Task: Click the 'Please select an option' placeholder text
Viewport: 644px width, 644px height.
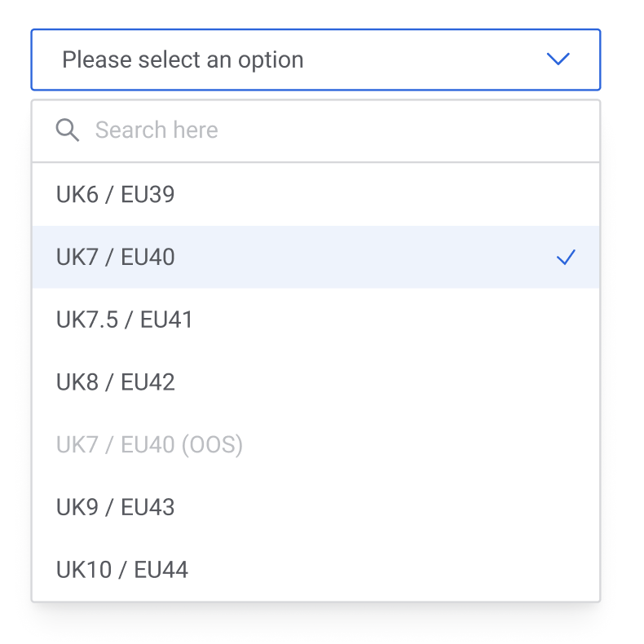Action: tap(183, 60)
